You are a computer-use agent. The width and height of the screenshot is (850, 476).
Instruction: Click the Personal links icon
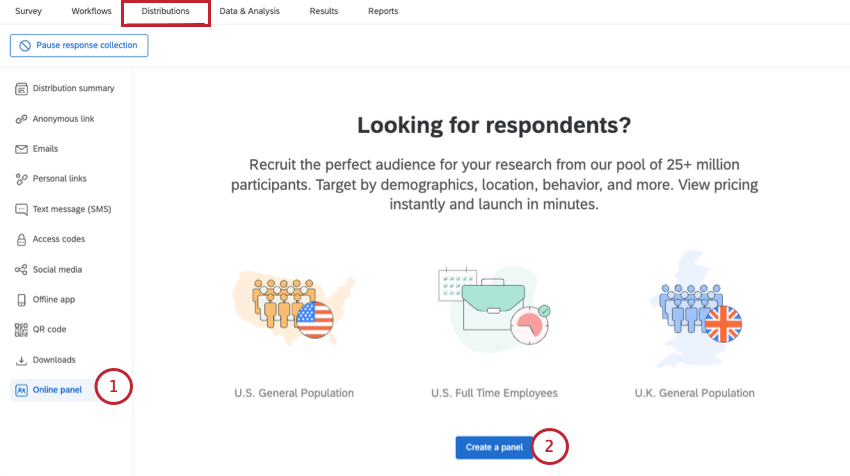click(21, 179)
